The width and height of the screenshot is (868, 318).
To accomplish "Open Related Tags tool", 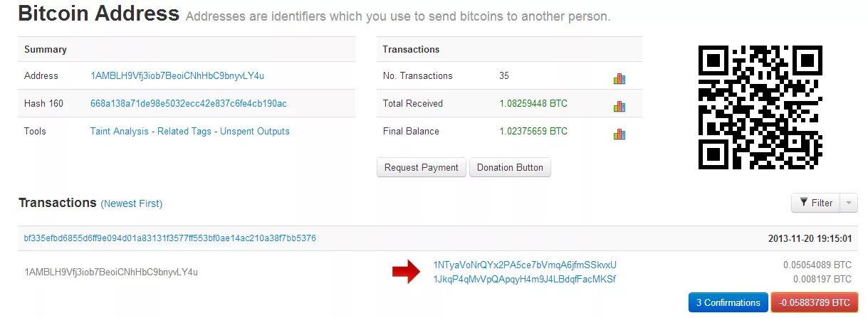I will (184, 131).
